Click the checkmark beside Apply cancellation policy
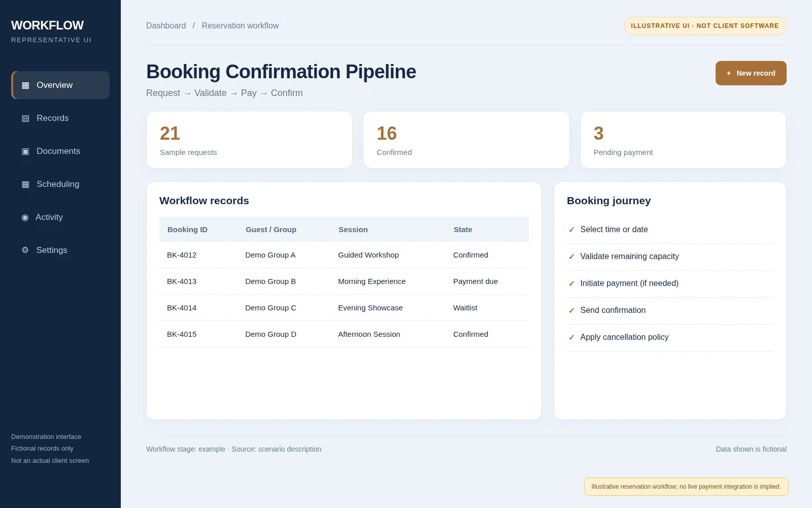The height and width of the screenshot is (508, 812). tap(571, 337)
